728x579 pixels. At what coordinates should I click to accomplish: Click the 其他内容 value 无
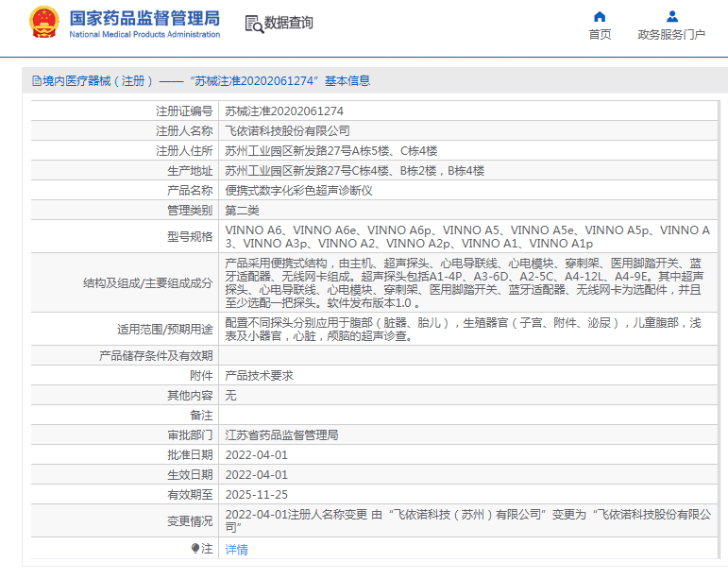click(x=230, y=396)
